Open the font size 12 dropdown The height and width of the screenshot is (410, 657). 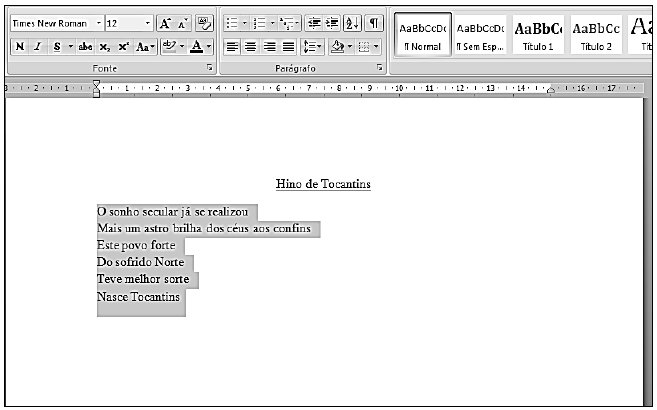(148, 23)
